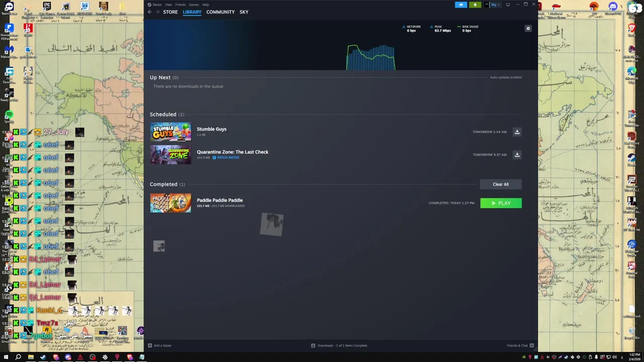Click the download bandwidth graph
The height and width of the screenshot is (362, 644).
click(x=371, y=57)
